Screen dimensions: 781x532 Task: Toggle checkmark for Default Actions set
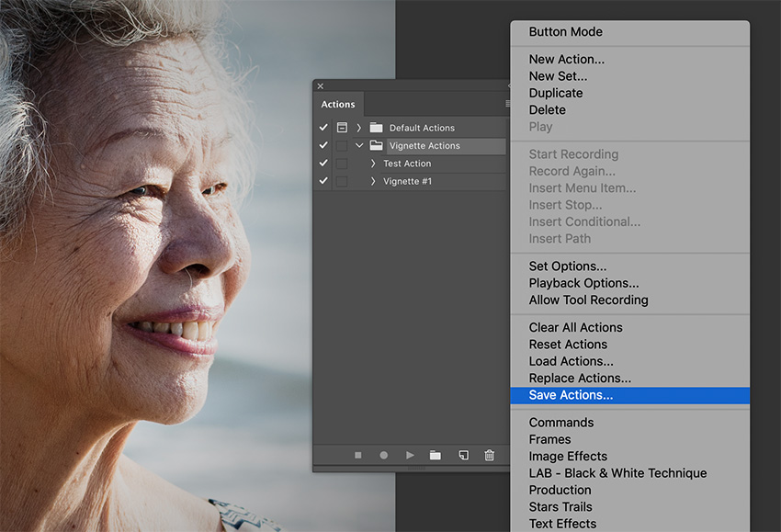point(323,128)
